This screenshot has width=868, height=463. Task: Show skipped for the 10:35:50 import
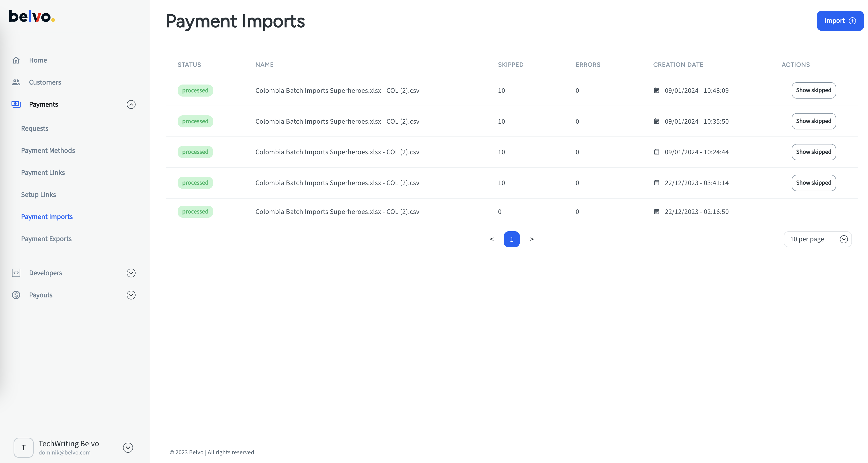pos(814,121)
